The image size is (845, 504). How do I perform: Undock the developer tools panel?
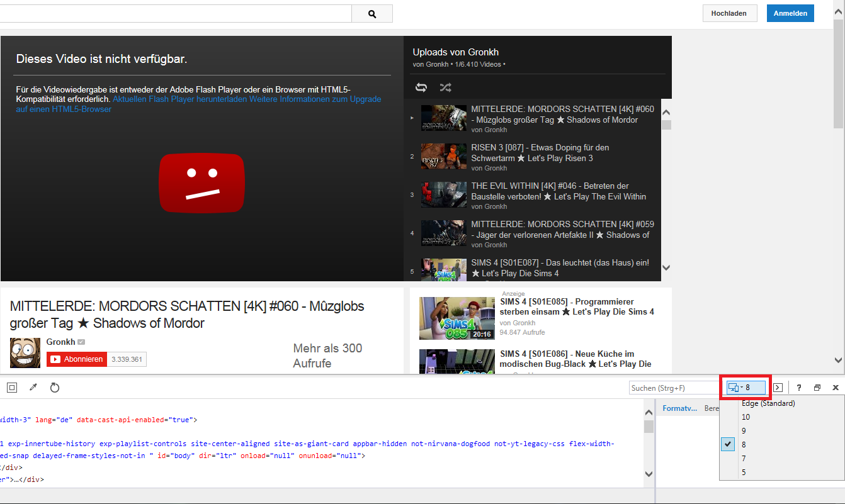click(817, 388)
